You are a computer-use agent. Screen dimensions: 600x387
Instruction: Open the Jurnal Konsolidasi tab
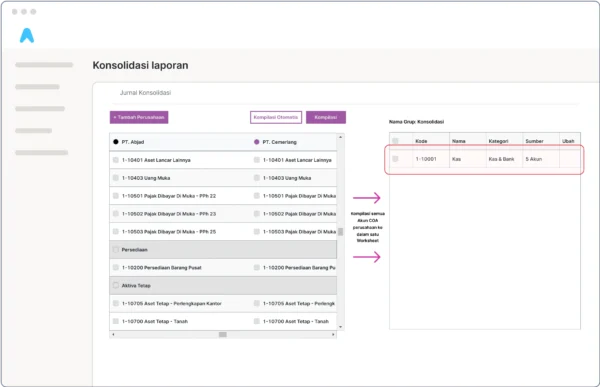click(x=145, y=93)
